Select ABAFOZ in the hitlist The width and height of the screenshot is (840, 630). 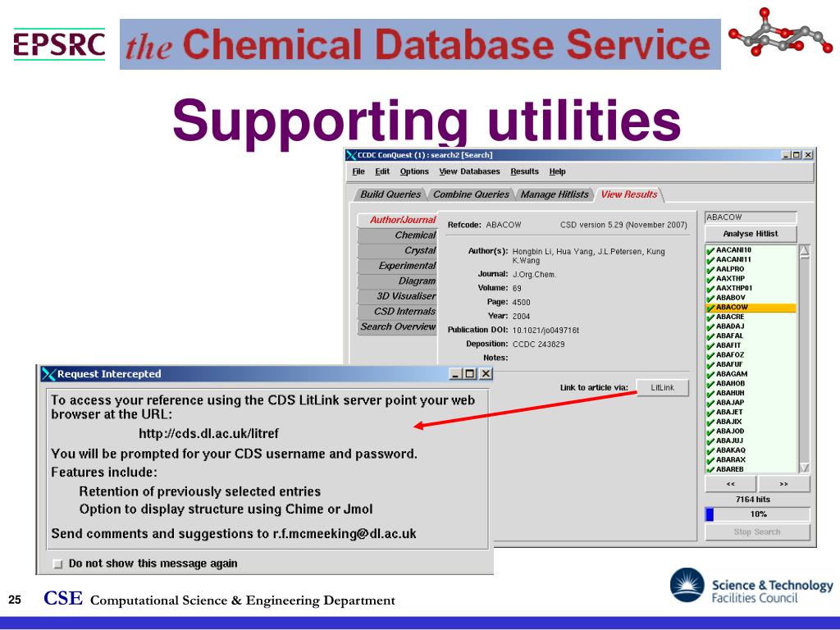[x=730, y=354]
